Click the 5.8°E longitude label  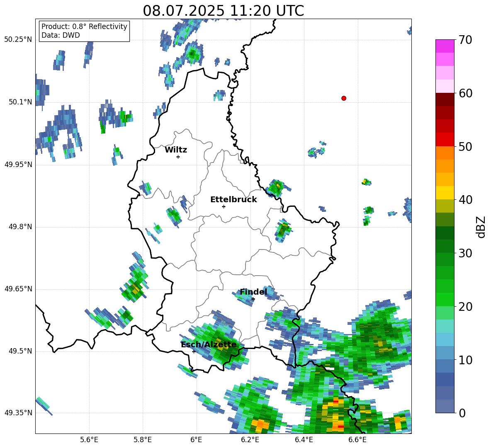pos(143,440)
